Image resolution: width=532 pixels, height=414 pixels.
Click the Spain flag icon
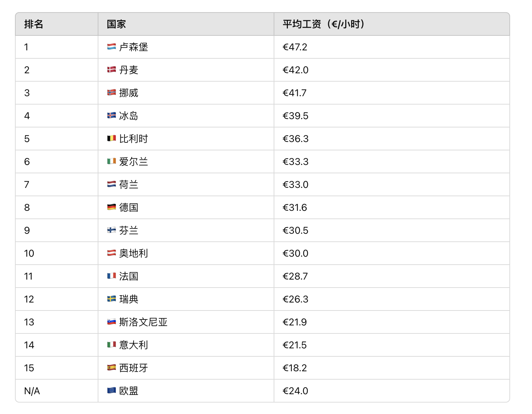111,367
